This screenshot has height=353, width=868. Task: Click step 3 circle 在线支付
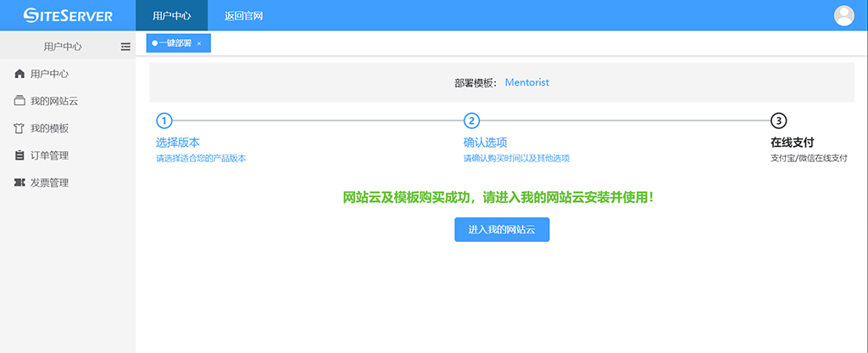pos(779,120)
